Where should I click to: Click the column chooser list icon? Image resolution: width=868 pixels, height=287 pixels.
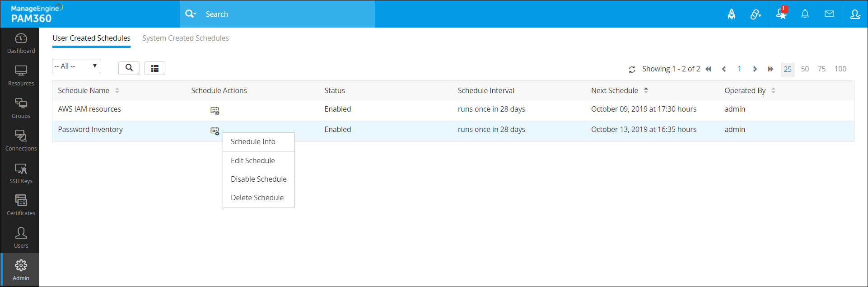[x=154, y=68]
